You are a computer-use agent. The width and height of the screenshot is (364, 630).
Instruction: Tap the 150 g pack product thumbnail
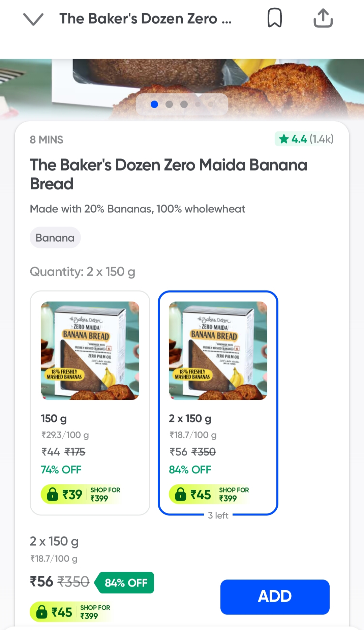[90, 351]
